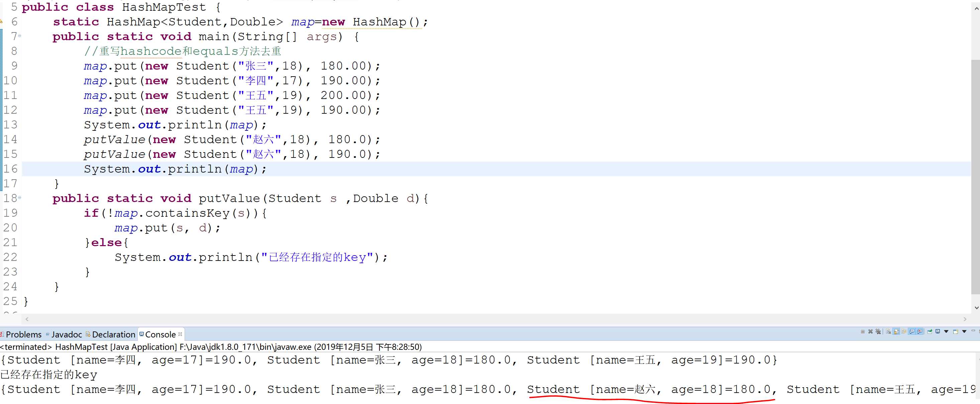
Task: Click the warning marker on line 6
Action: [1, 22]
